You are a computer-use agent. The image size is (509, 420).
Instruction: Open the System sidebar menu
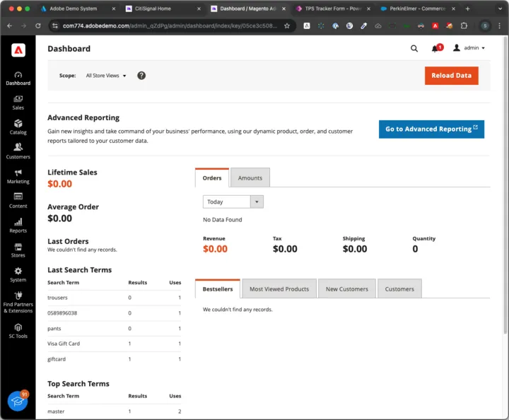point(18,275)
